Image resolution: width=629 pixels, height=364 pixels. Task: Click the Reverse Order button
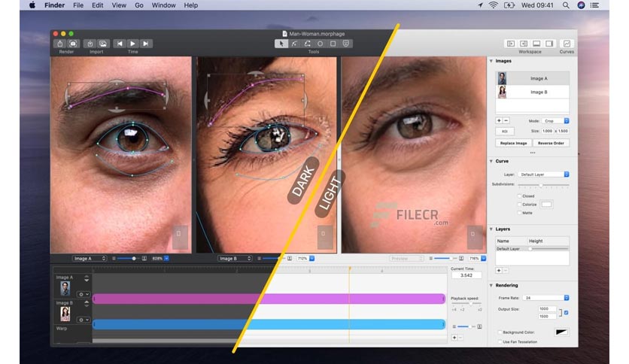coord(551,143)
